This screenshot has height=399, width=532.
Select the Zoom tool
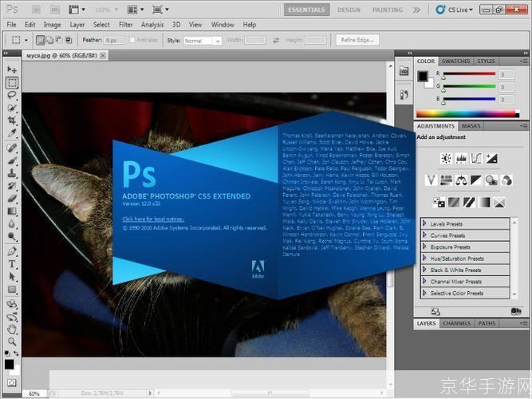(x=12, y=342)
